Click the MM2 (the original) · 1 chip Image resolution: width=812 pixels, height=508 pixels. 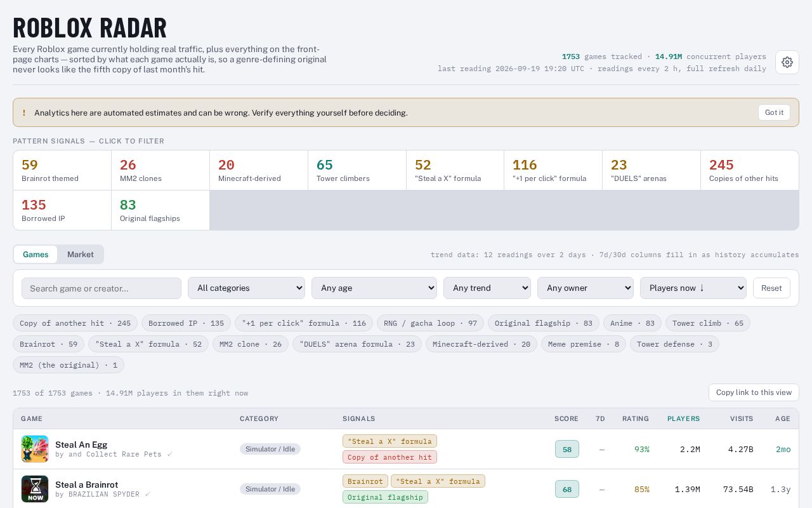pyautogui.click(x=69, y=365)
